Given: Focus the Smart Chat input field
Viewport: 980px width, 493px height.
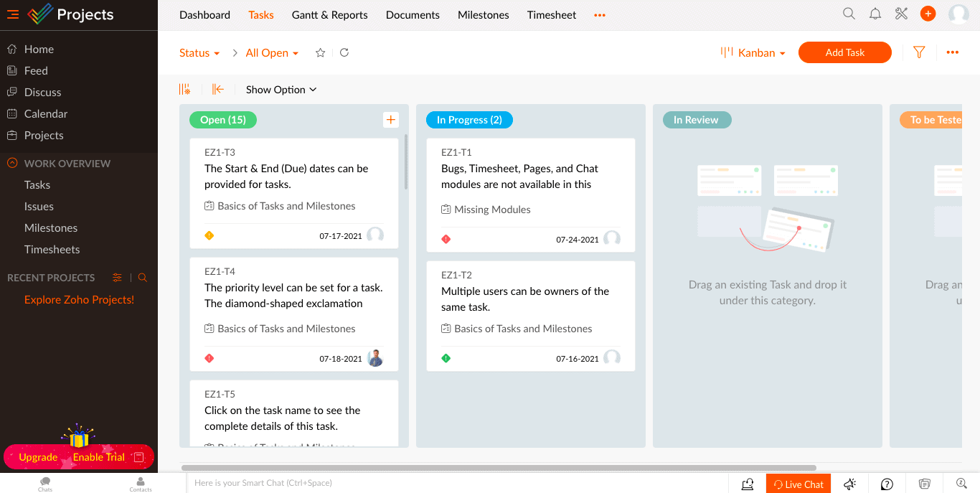Looking at the screenshot, I should pos(459,483).
